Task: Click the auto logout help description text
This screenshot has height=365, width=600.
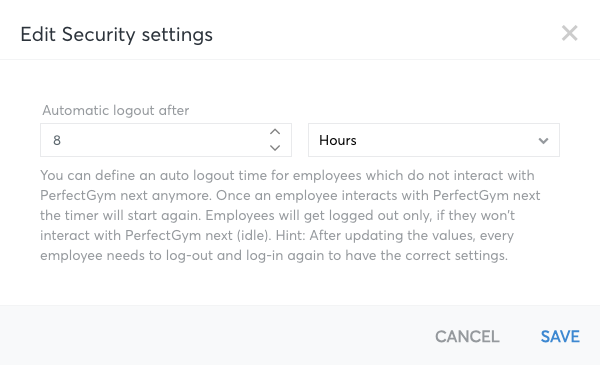Action: pyautogui.click(x=290, y=215)
